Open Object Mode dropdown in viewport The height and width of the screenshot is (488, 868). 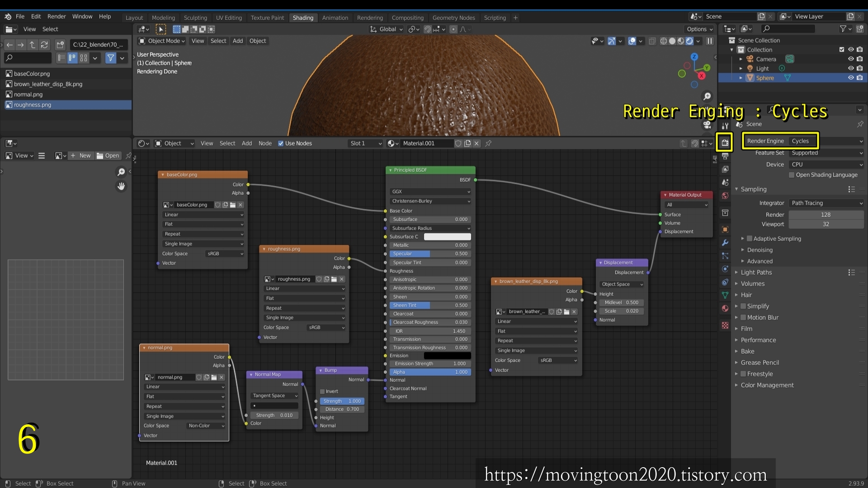click(162, 41)
